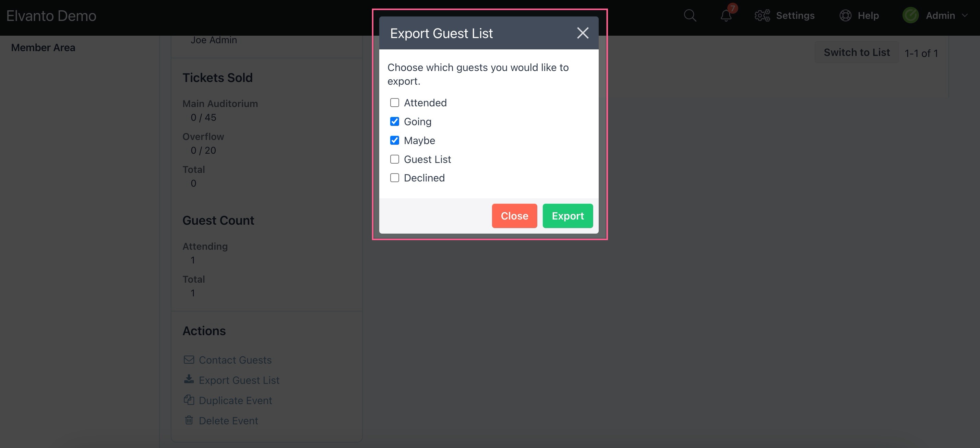
Task: Expand the Admin dropdown chevron
Action: click(x=965, y=15)
